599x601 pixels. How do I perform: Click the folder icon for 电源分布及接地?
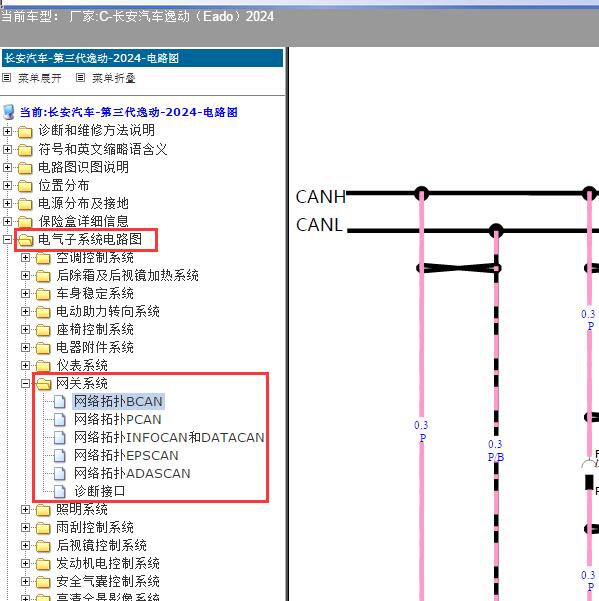click(x=25, y=204)
